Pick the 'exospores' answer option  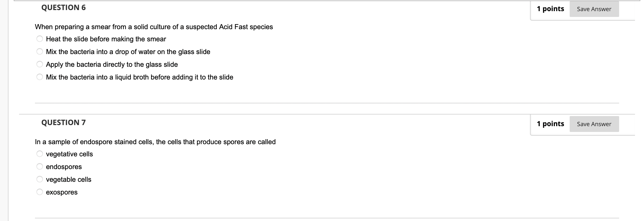pos(62,192)
